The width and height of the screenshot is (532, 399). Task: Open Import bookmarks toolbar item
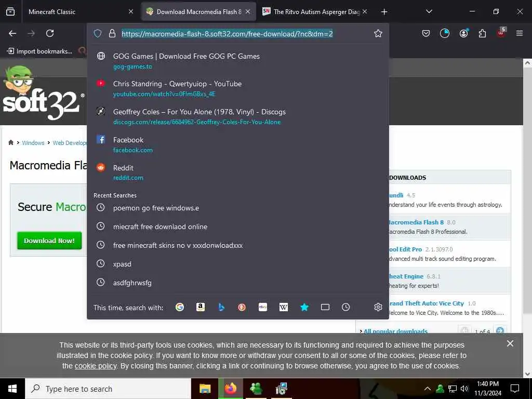coord(39,51)
